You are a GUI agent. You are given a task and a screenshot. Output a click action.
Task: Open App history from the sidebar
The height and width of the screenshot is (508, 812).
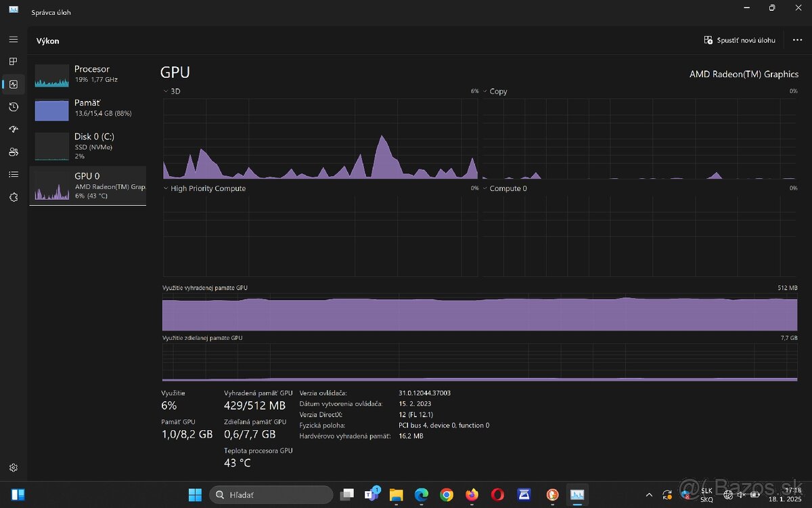(x=14, y=107)
